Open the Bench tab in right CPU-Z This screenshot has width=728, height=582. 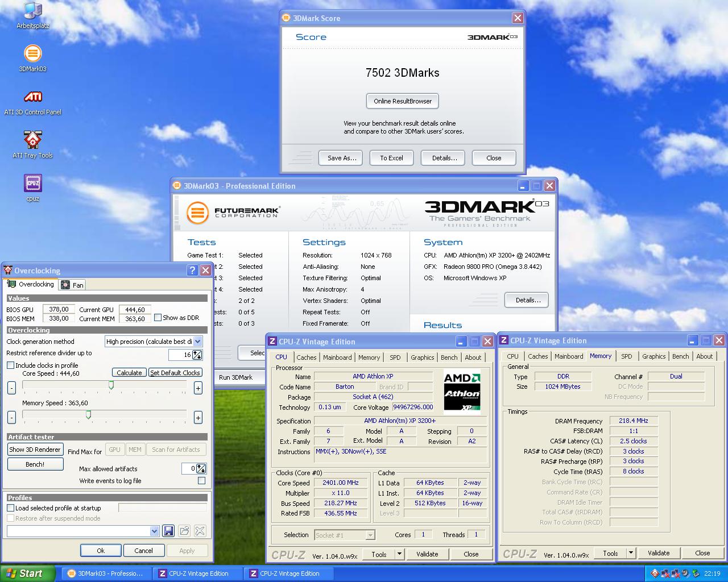(680, 356)
